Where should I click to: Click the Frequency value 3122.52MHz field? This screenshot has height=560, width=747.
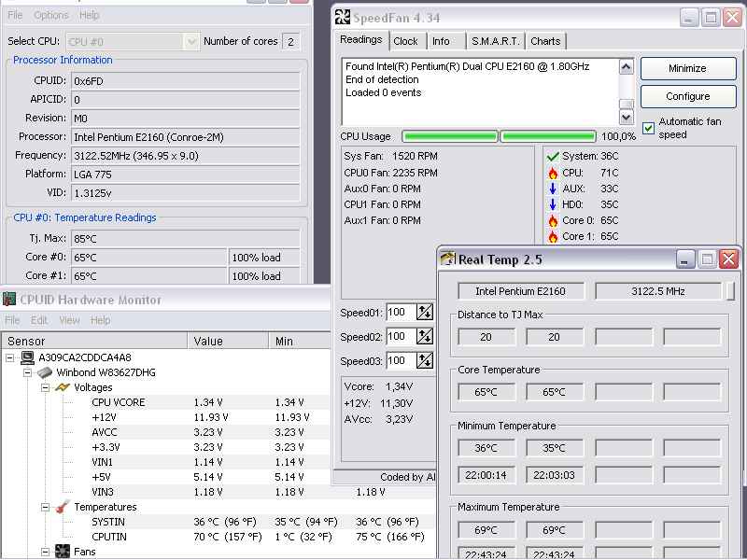pos(185,156)
